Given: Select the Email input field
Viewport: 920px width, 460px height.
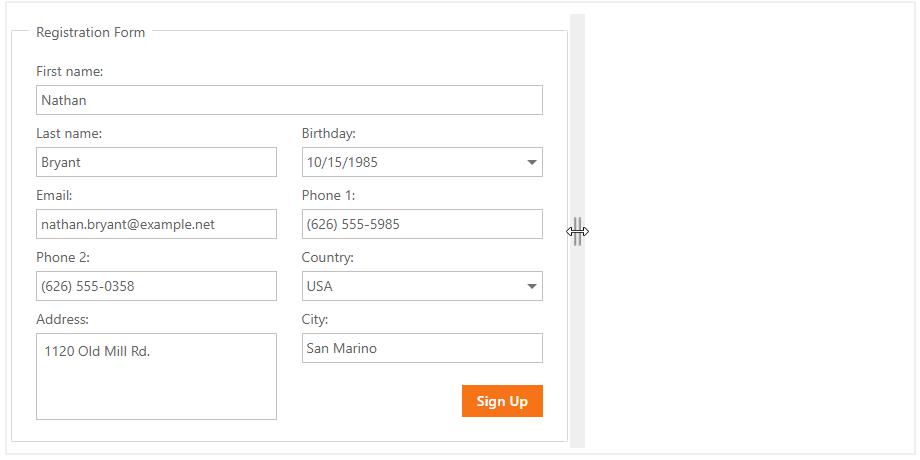Looking at the screenshot, I should click(156, 224).
